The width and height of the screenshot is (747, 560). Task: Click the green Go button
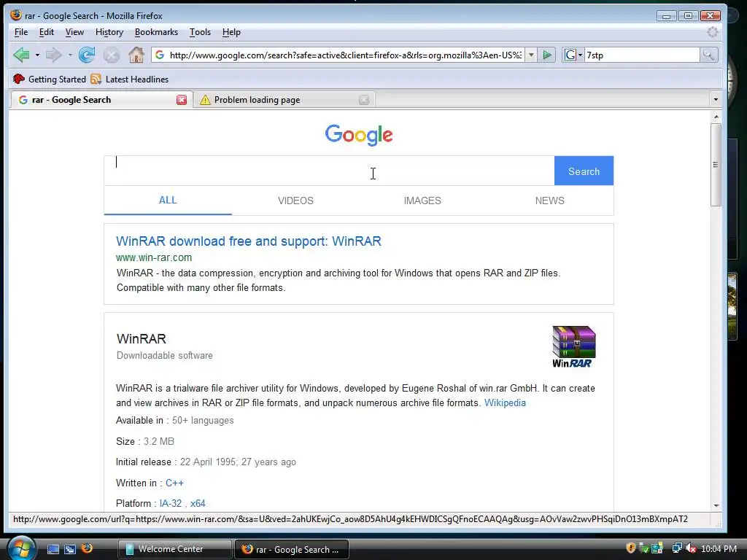(x=547, y=55)
